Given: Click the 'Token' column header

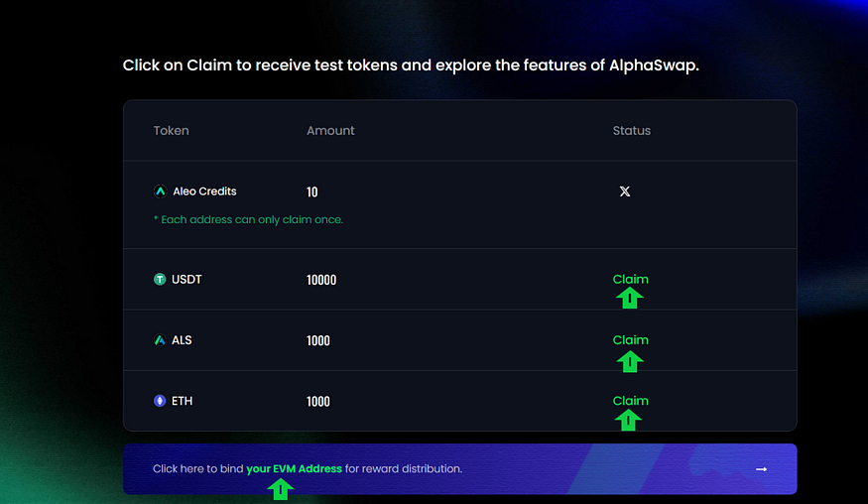Looking at the screenshot, I should click(x=171, y=131).
